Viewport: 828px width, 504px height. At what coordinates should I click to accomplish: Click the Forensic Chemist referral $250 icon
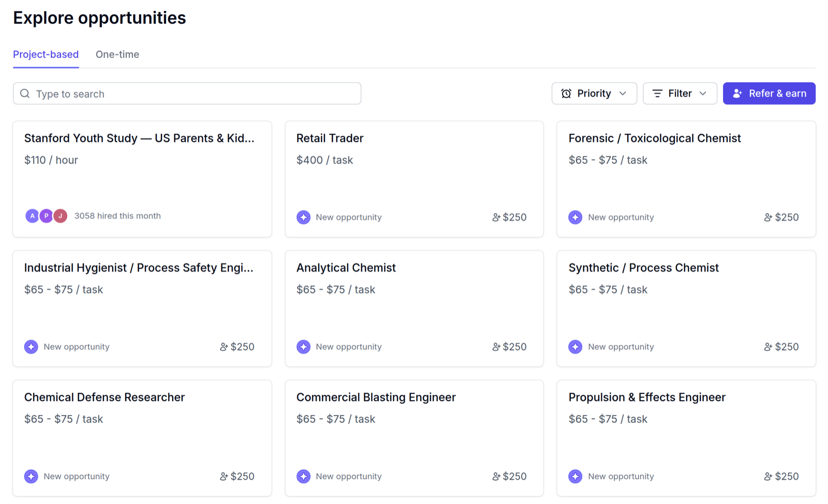(768, 217)
